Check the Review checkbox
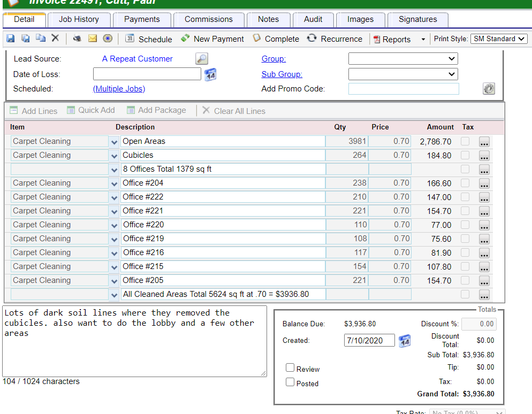The height and width of the screenshot is (414, 532). [x=290, y=368]
